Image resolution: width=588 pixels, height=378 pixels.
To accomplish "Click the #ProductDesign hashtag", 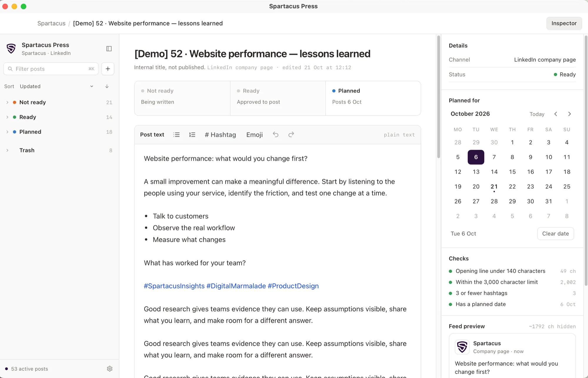I will click(293, 286).
